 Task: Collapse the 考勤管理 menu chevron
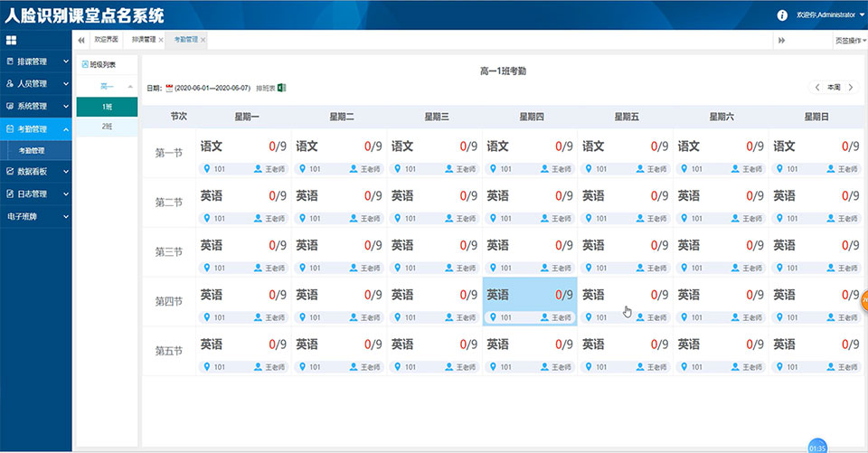(66, 129)
